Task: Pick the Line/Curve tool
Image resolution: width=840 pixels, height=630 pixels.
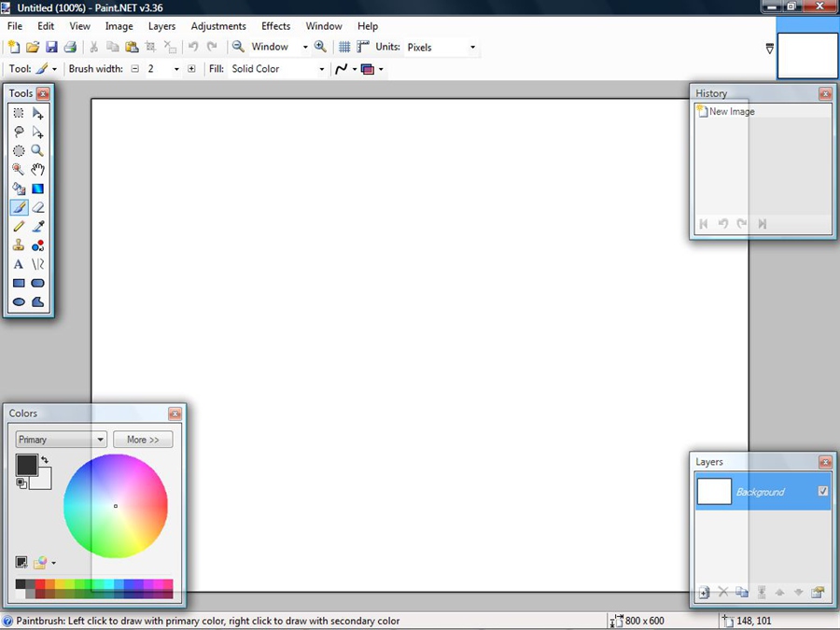Action: point(38,264)
